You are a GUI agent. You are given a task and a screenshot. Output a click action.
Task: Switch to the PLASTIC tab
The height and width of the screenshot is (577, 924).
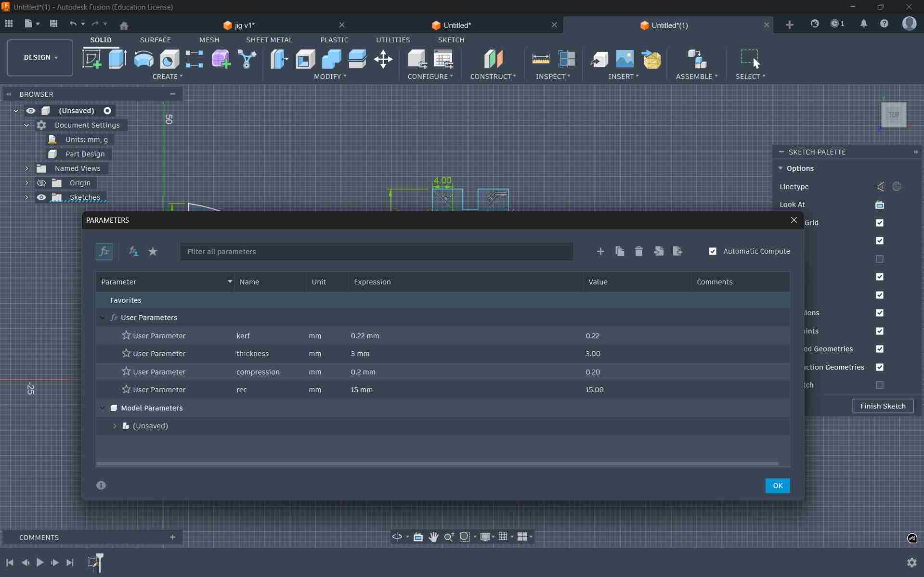coord(334,40)
